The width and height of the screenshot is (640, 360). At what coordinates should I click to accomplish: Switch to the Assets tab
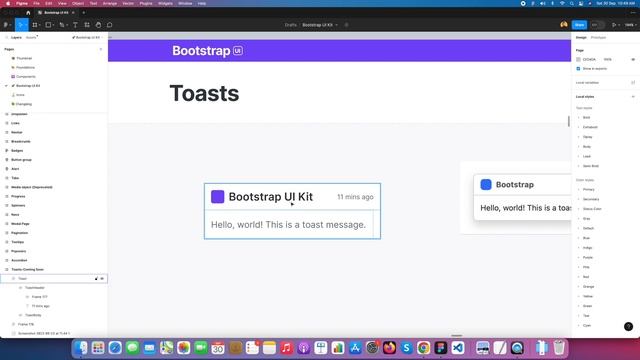[x=31, y=38]
